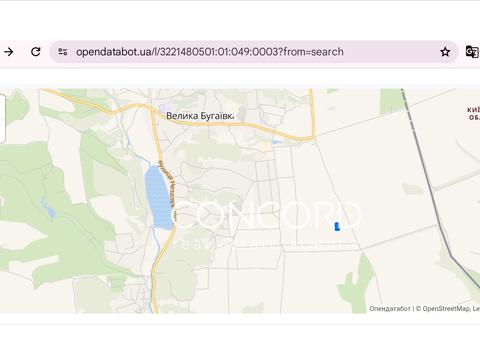Reload the current page
This screenshot has height=360, width=480.
(x=36, y=52)
